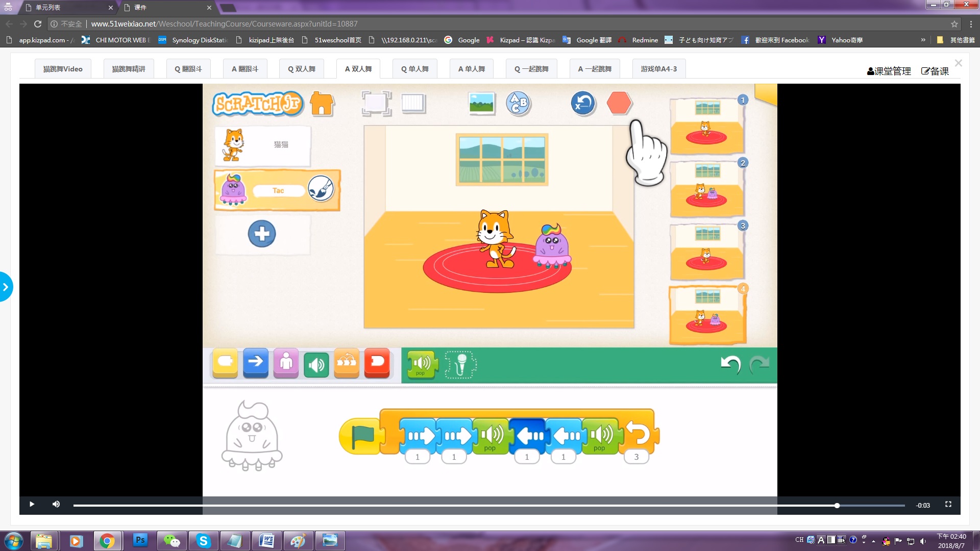Click the 课堂管理 link
980x551 pixels.
click(x=889, y=71)
